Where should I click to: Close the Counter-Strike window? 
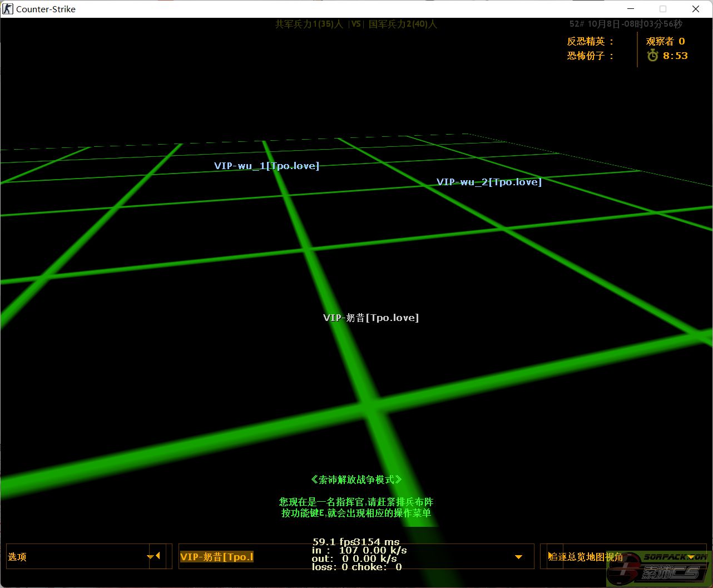696,9
